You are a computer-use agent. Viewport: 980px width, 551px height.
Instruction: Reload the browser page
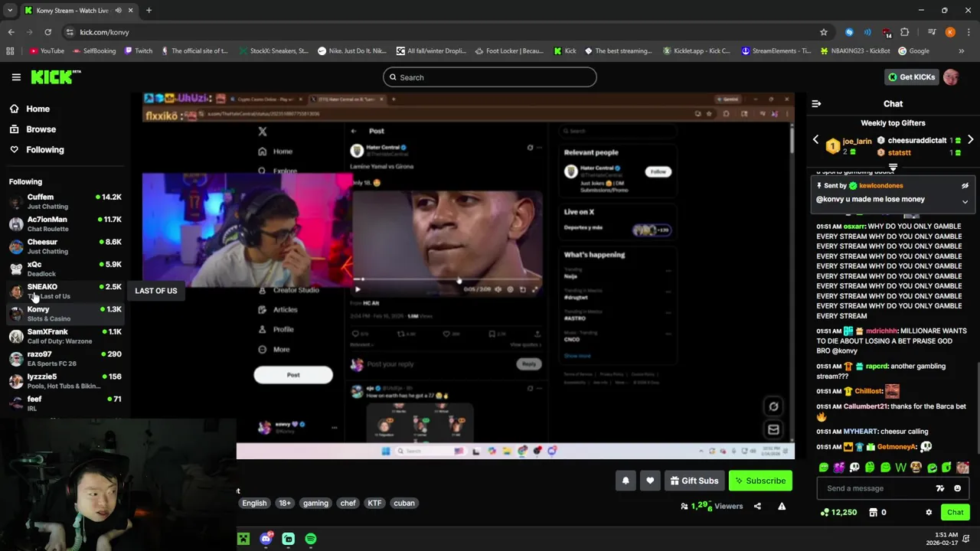click(x=47, y=32)
